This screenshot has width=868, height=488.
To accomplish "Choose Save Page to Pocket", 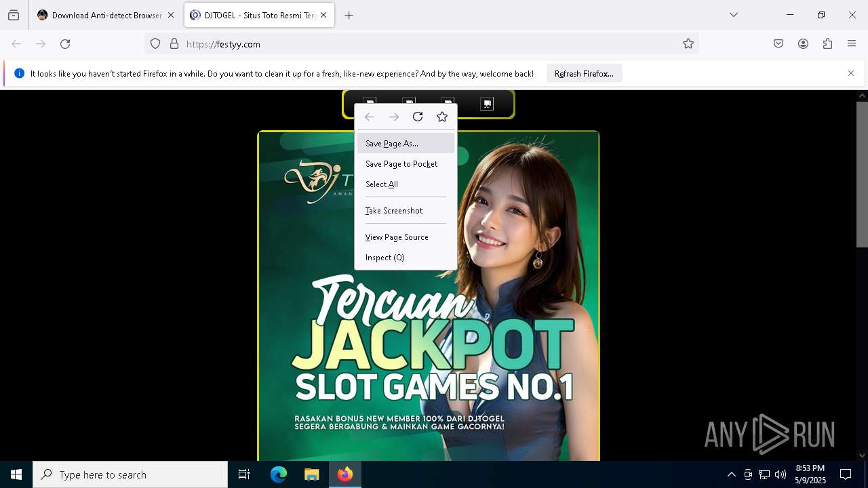I will click(406, 163).
